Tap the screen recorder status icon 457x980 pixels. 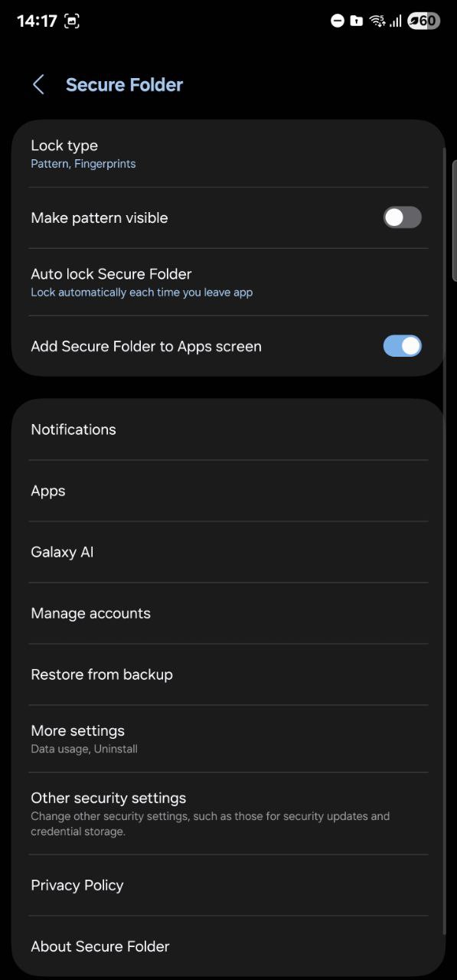[71, 21]
